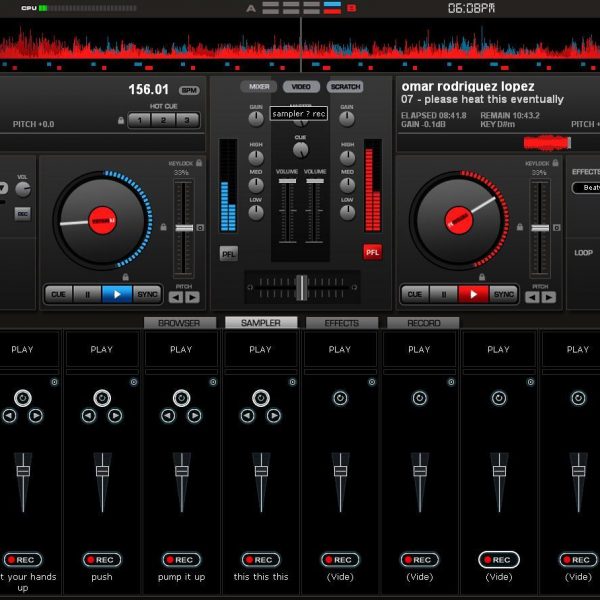Click the red track progress waveform strip

point(547,143)
